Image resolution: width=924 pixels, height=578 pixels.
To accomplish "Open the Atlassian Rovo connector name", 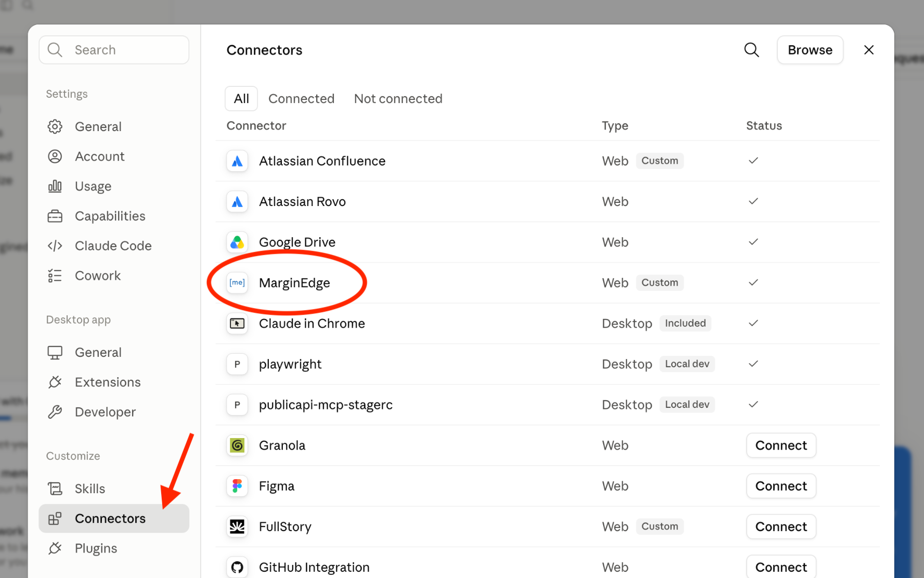I will (302, 202).
